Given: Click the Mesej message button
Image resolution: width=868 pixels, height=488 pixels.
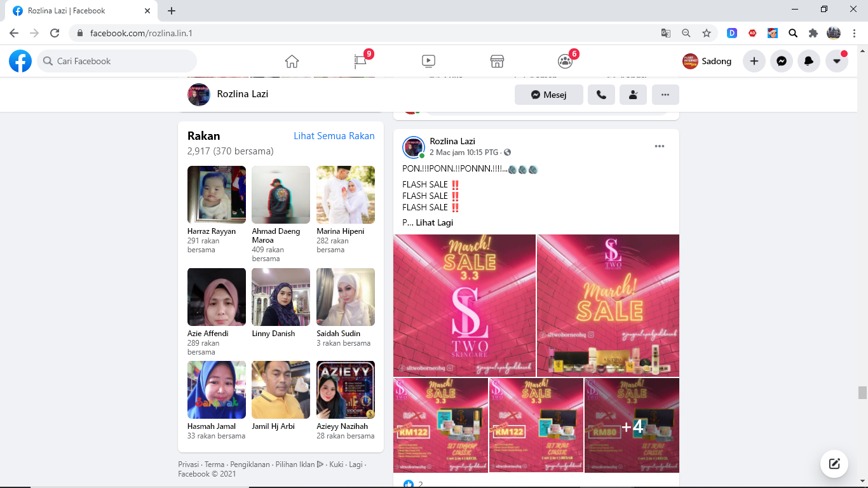Looking at the screenshot, I should pos(548,95).
